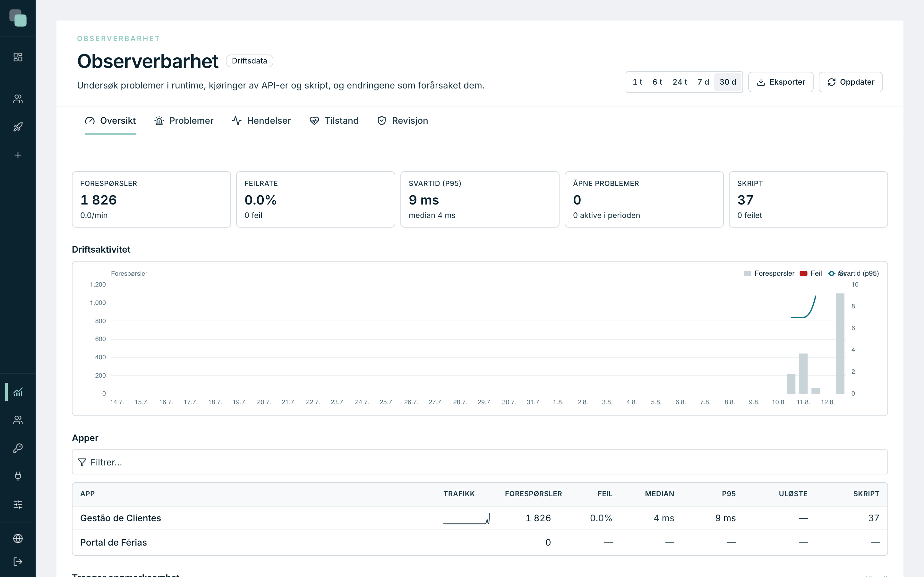Switch to the Problemer tab
924x577 pixels.
click(184, 121)
